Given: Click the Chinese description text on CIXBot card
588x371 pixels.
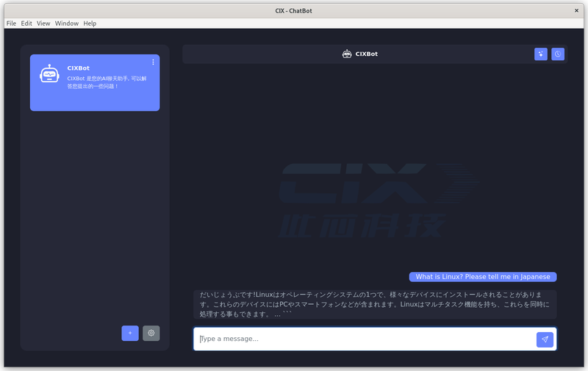Looking at the screenshot, I should click(107, 82).
